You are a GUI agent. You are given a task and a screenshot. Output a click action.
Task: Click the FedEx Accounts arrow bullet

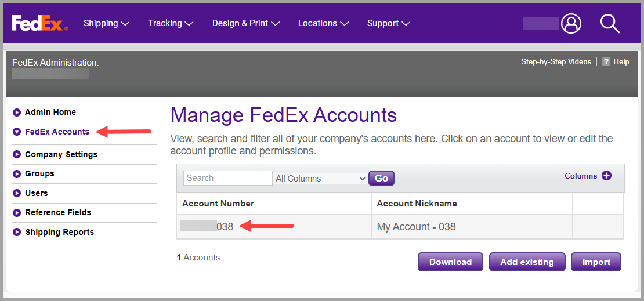[x=17, y=132]
